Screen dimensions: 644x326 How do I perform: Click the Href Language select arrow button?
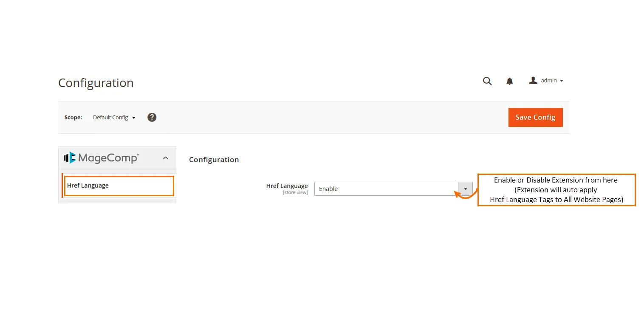[465, 189]
